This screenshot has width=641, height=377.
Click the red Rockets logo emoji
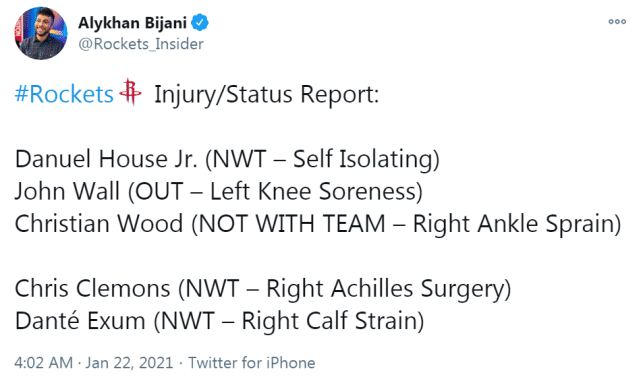[x=130, y=92]
